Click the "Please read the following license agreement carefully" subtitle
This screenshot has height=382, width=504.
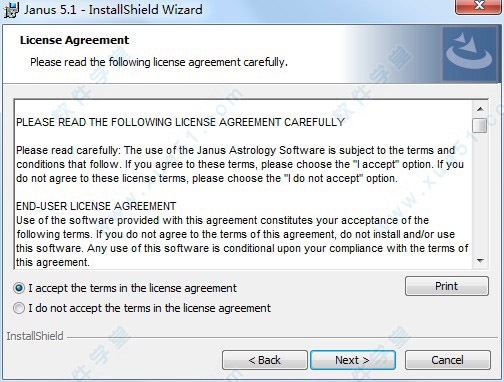[x=159, y=62]
